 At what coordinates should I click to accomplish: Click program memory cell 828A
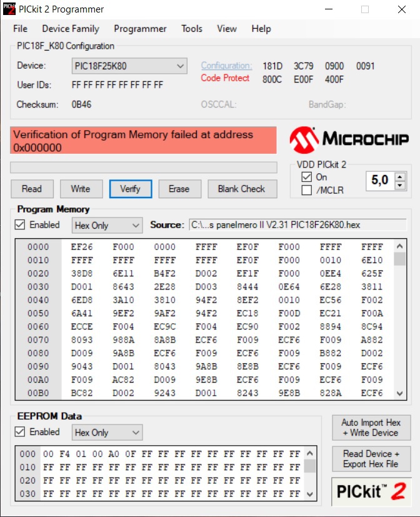point(331,393)
